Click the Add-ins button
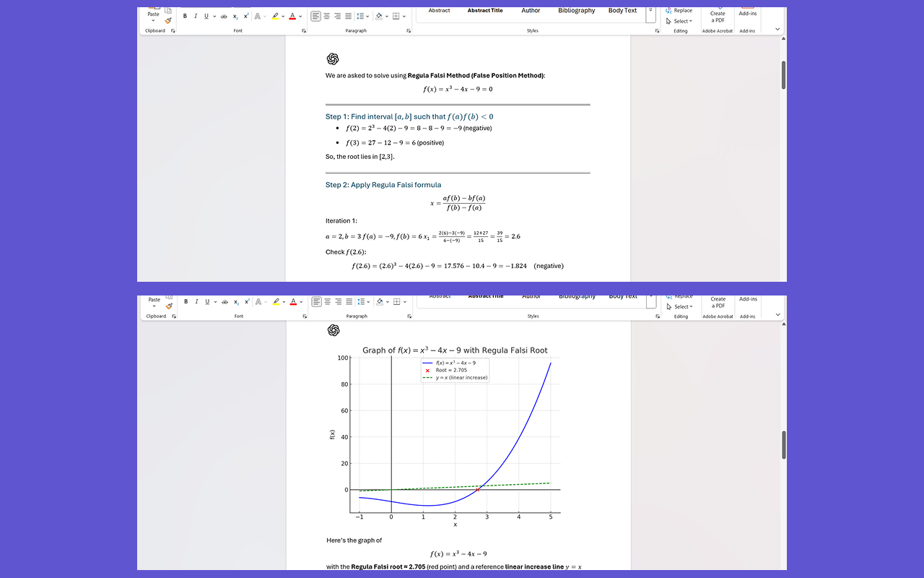Viewport: 924px width, 578px height. click(747, 13)
